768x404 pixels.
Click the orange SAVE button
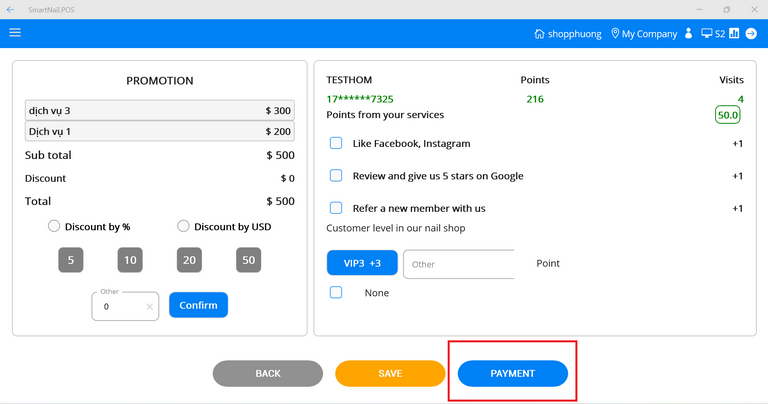390,373
